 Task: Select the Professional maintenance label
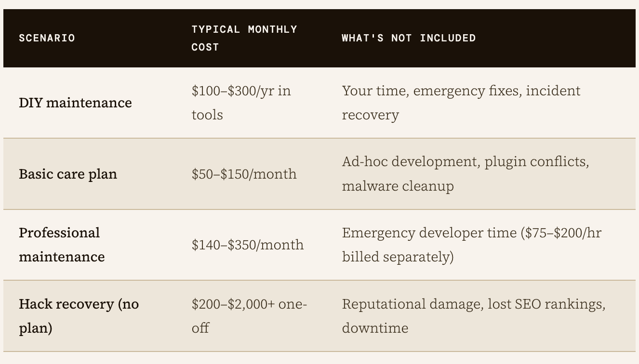pyautogui.click(x=62, y=245)
